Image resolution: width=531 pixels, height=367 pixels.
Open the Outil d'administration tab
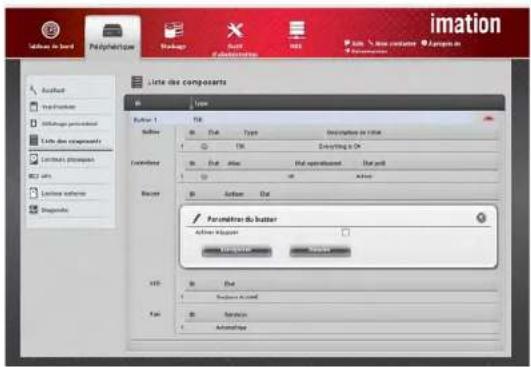coord(235,39)
